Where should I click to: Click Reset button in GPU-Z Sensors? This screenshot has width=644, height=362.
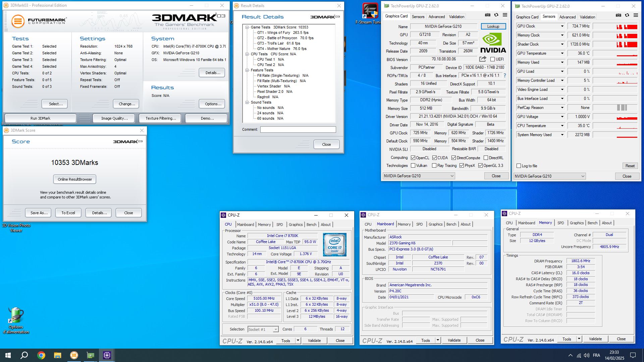(x=630, y=166)
